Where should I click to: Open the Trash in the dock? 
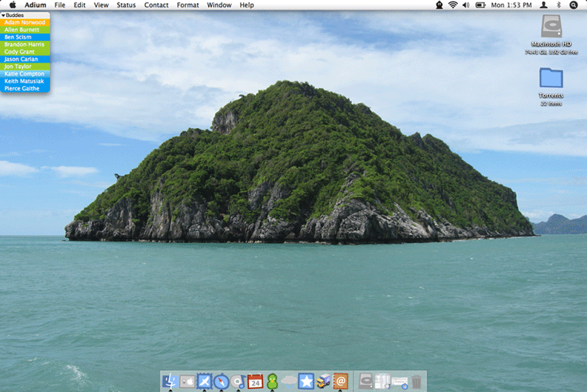(x=417, y=382)
